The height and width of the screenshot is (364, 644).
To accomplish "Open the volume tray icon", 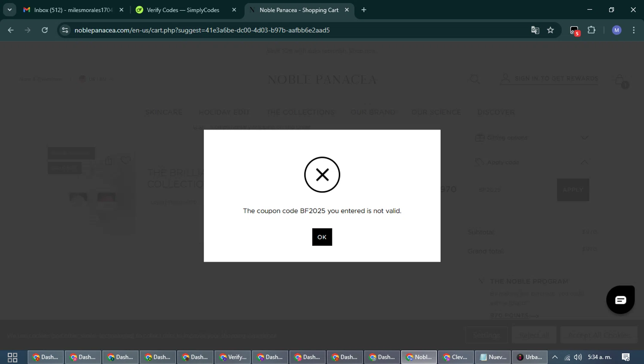I will tap(578, 357).
